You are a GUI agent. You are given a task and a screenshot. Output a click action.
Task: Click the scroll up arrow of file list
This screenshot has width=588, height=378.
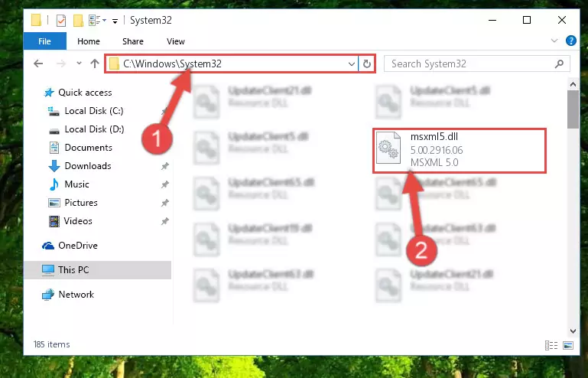point(573,84)
